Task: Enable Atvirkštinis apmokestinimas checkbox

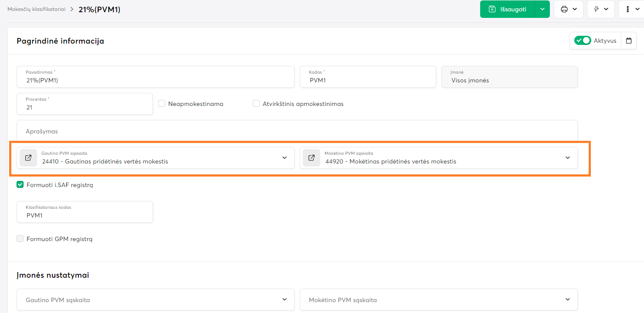Action: 256,104
